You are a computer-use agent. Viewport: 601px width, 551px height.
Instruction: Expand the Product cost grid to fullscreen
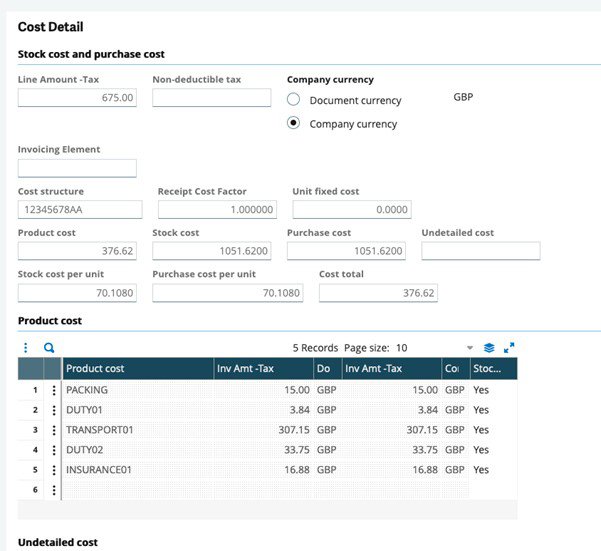509,348
